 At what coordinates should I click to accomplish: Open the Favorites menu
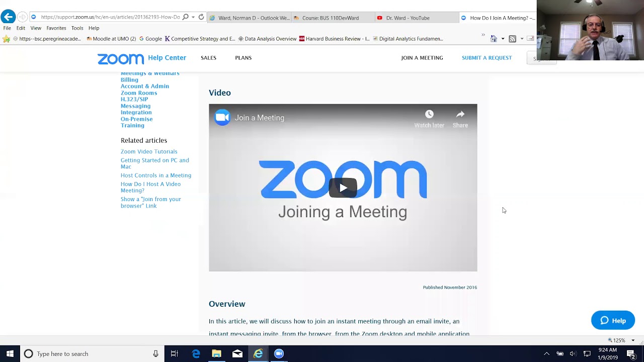click(x=56, y=28)
